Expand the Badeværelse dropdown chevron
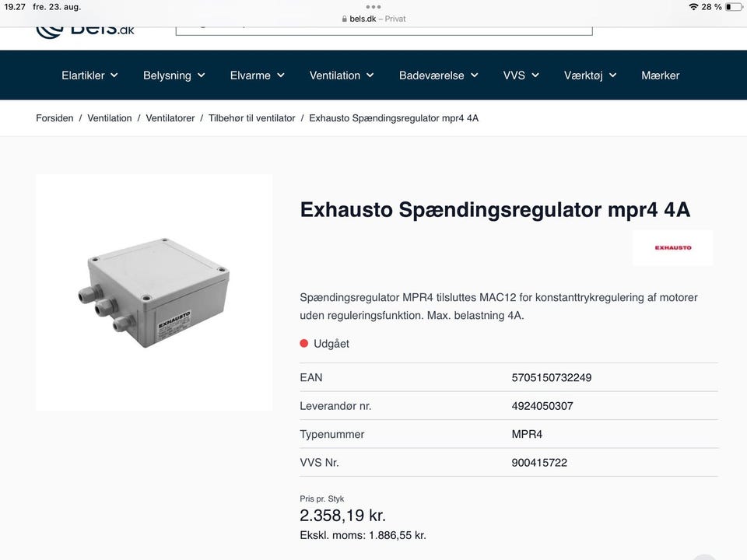747x560 pixels. [475, 75]
